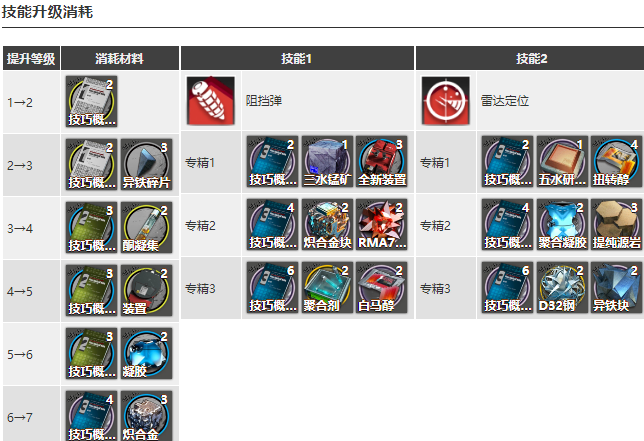Click the 装置 material in row 4→5
The image size is (644, 441).
[x=146, y=290]
